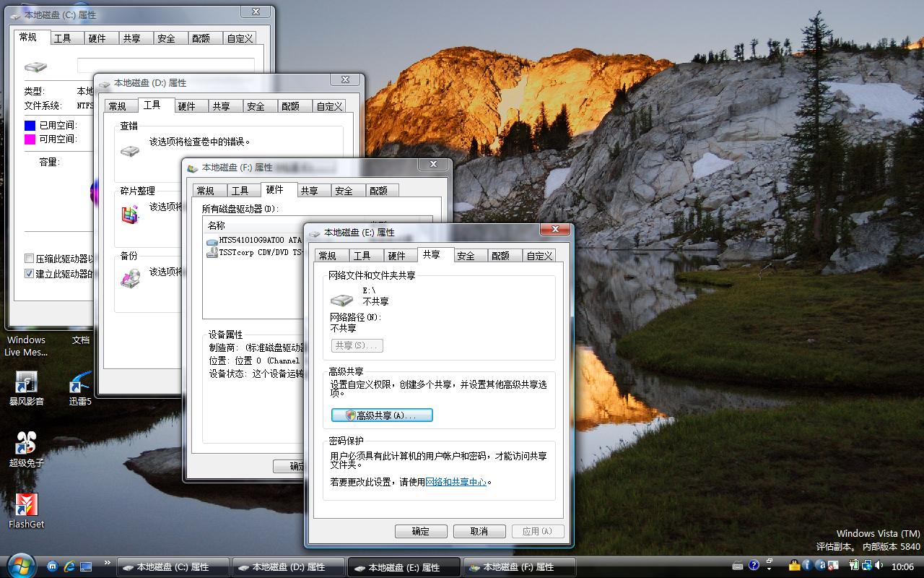The height and width of the screenshot is (578, 924).
Task: Switch to 本地磁盘 (F:) 属性 taskbar button
Action: click(x=519, y=567)
